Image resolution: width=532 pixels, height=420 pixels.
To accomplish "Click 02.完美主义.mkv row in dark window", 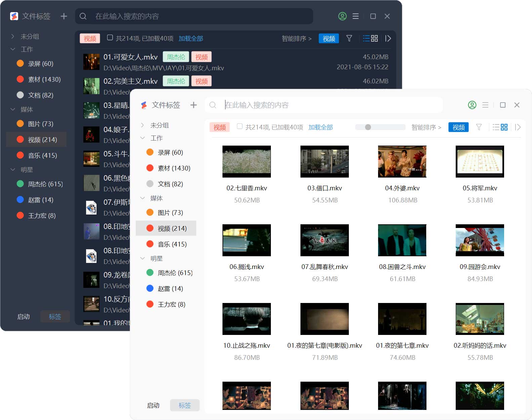I will click(x=236, y=86).
